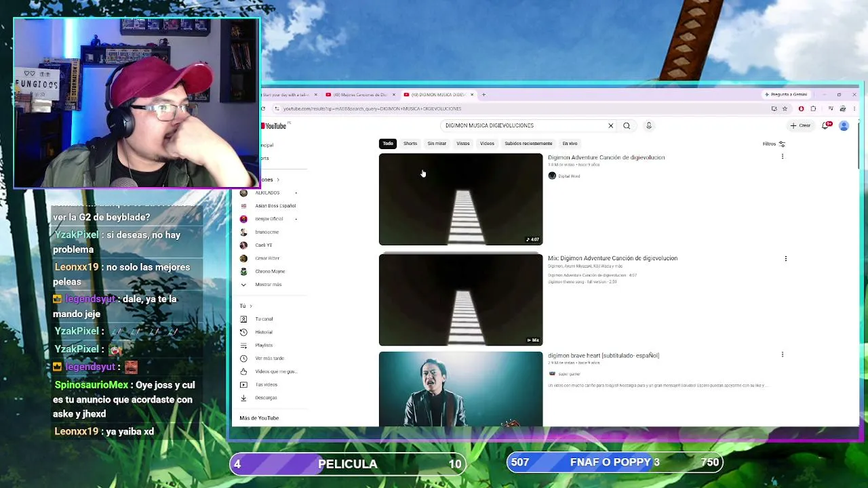Select the Sin mirar filter chip
Screen dimensions: 868x488
(437, 144)
